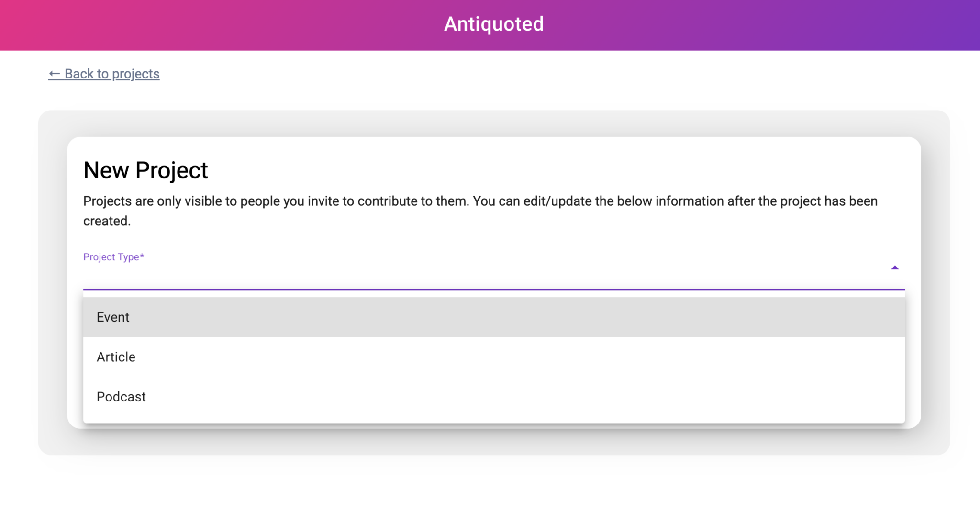This screenshot has width=980, height=524.
Task: Click the Antiquoted header title
Action: click(x=493, y=23)
